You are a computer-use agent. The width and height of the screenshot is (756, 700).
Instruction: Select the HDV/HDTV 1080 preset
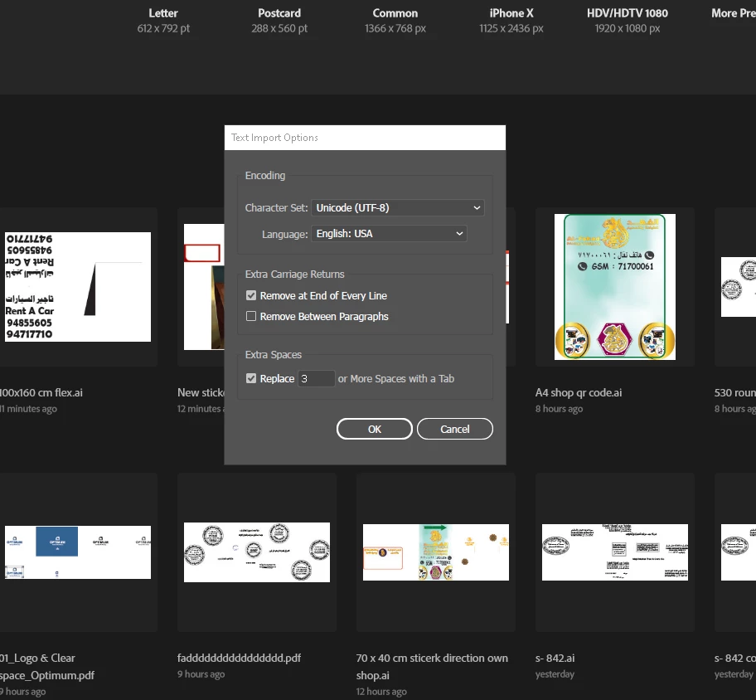(628, 21)
